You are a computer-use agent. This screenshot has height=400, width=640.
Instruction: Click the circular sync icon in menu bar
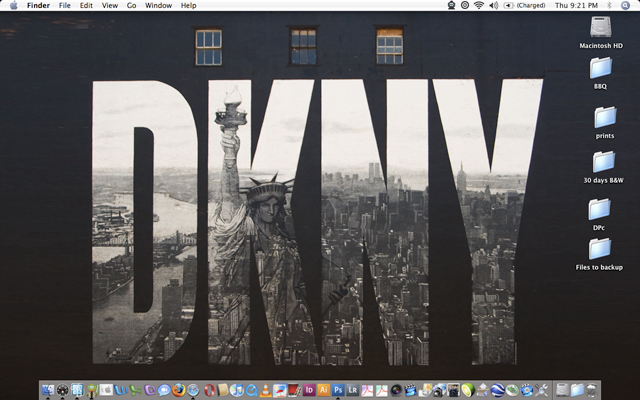(464, 5)
